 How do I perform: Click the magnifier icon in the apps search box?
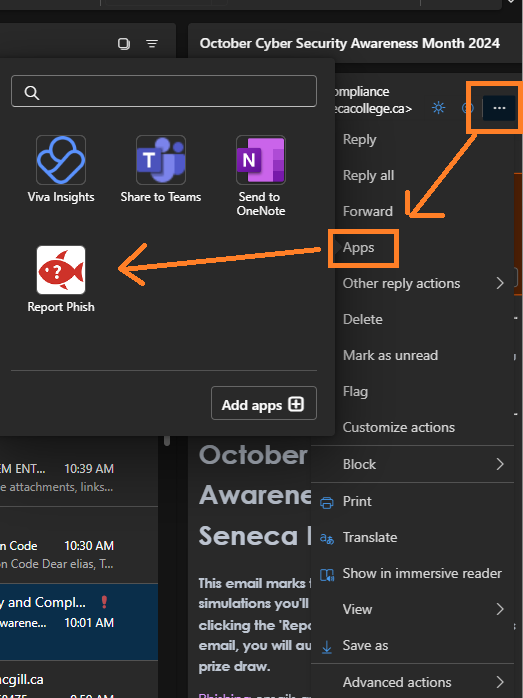[x=32, y=93]
